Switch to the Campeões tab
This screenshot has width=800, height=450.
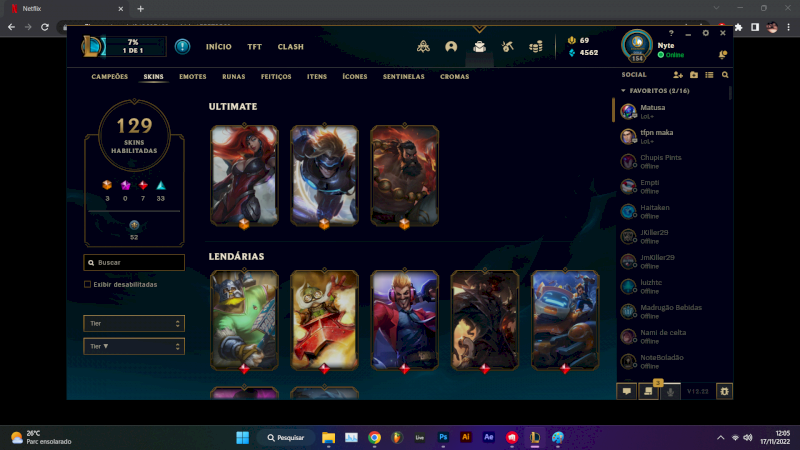110,77
